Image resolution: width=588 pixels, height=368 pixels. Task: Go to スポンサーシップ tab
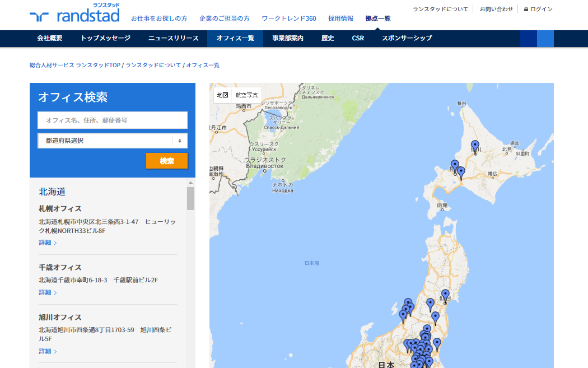point(407,38)
